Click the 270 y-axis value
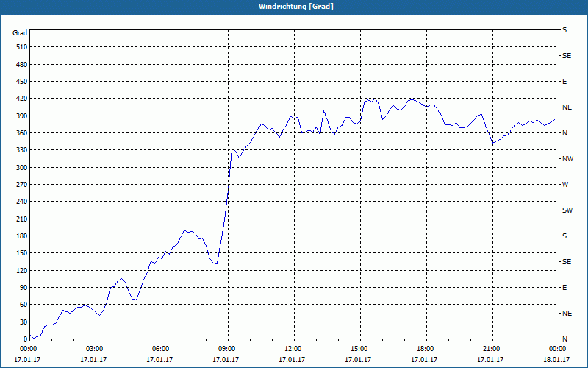The width and height of the screenshot is (588, 368). tap(22, 185)
